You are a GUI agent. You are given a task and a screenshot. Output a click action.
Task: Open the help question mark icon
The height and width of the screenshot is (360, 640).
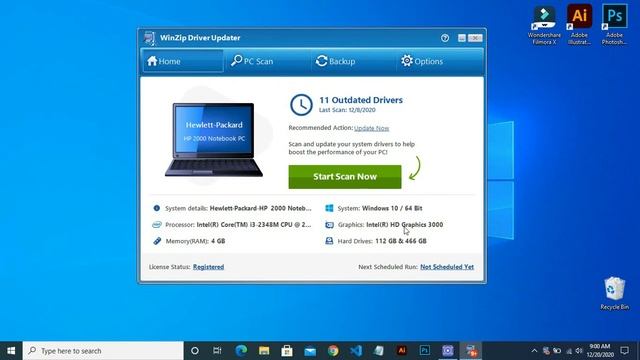pos(445,38)
